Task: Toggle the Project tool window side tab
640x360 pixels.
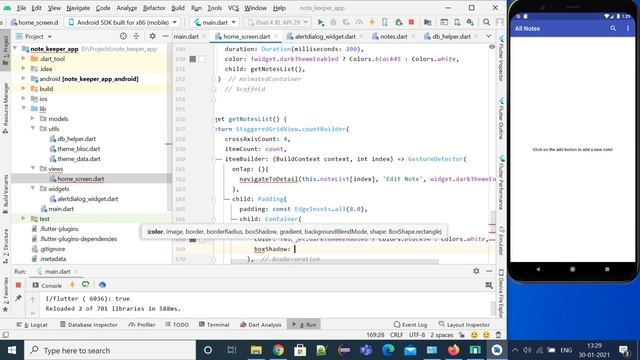Action: 5,50
